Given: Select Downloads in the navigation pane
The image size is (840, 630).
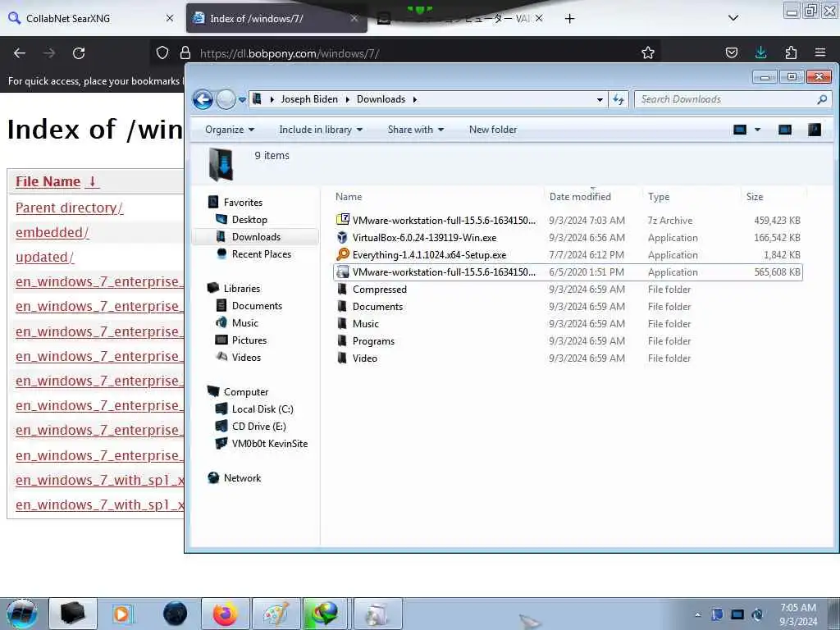Looking at the screenshot, I should (x=256, y=237).
